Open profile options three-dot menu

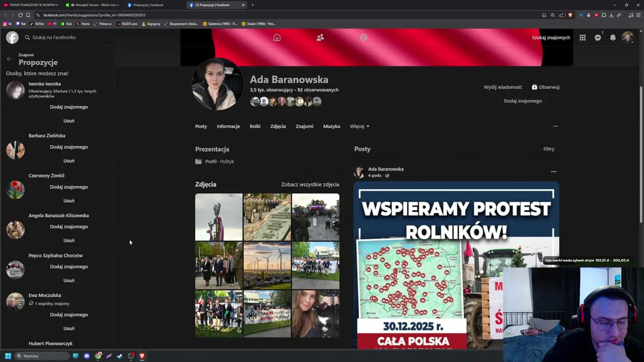pyautogui.click(x=555, y=126)
